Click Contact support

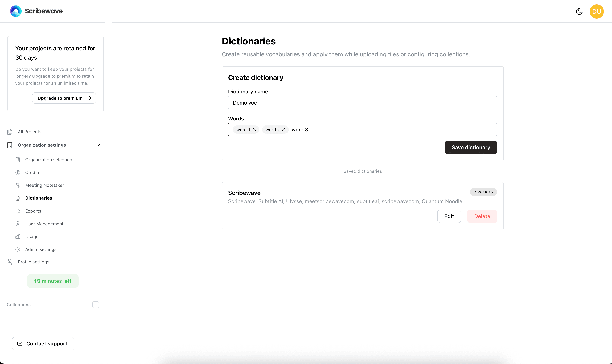click(x=43, y=343)
